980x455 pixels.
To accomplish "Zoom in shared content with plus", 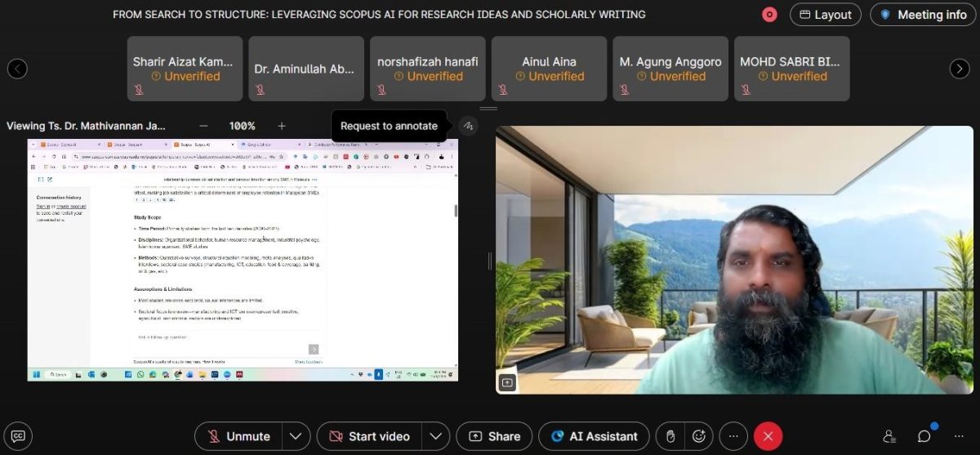I will [282, 126].
